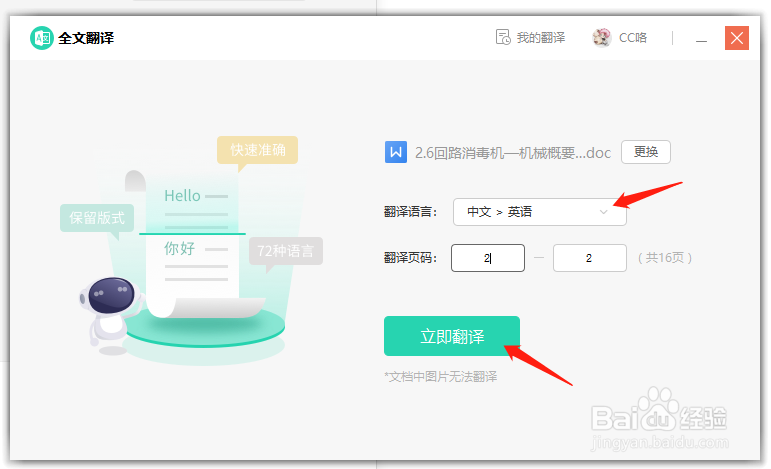Viewport: 771px width, 469px height.
Task: Click the Word document file icon
Action: pos(396,152)
